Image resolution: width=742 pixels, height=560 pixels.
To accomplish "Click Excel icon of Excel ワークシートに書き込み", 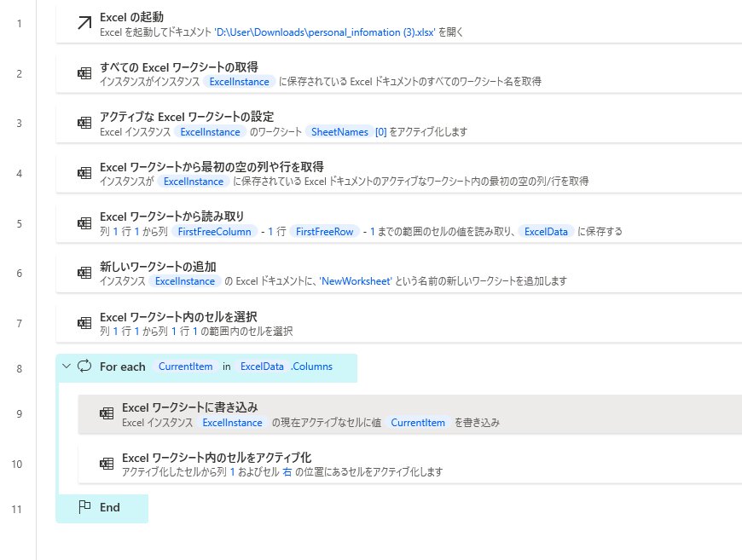I will coord(107,413).
